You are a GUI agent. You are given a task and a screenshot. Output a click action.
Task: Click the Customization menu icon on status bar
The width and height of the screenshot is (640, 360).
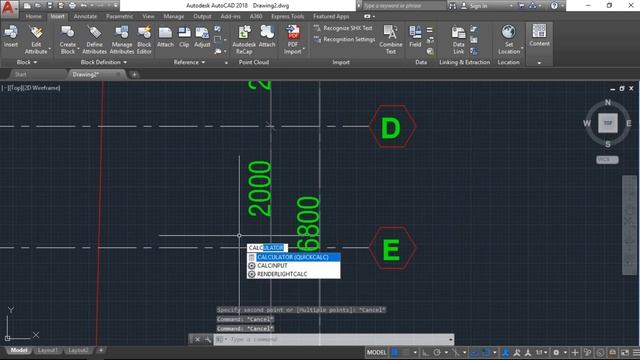pos(636,352)
